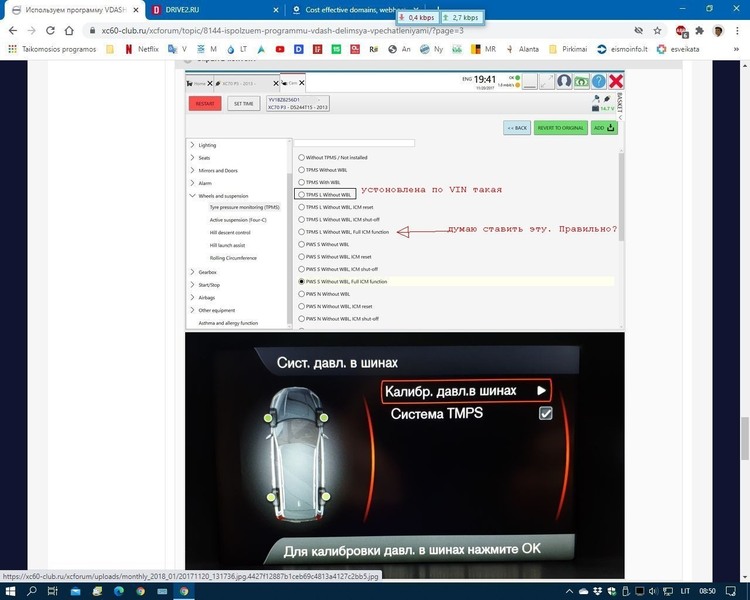Select TPMS L Without WBL, Full ICM function radio
This screenshot has width=750, height=600.
(x=301, y=232)
